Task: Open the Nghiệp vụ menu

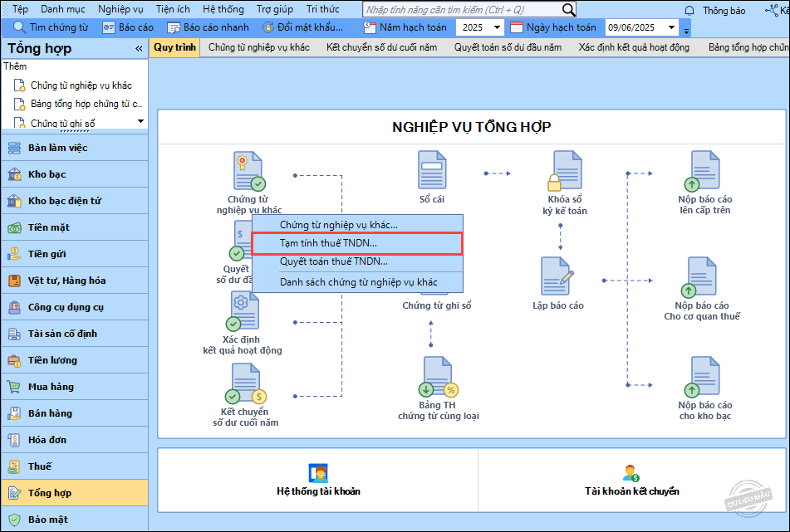Action: point(120,10)
